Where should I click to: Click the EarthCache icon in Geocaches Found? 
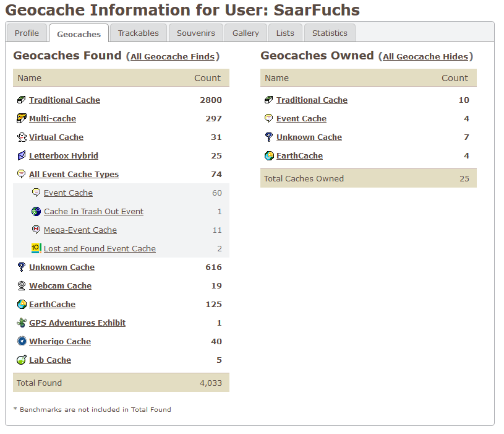pyautogui.click(x=22, y=305)
